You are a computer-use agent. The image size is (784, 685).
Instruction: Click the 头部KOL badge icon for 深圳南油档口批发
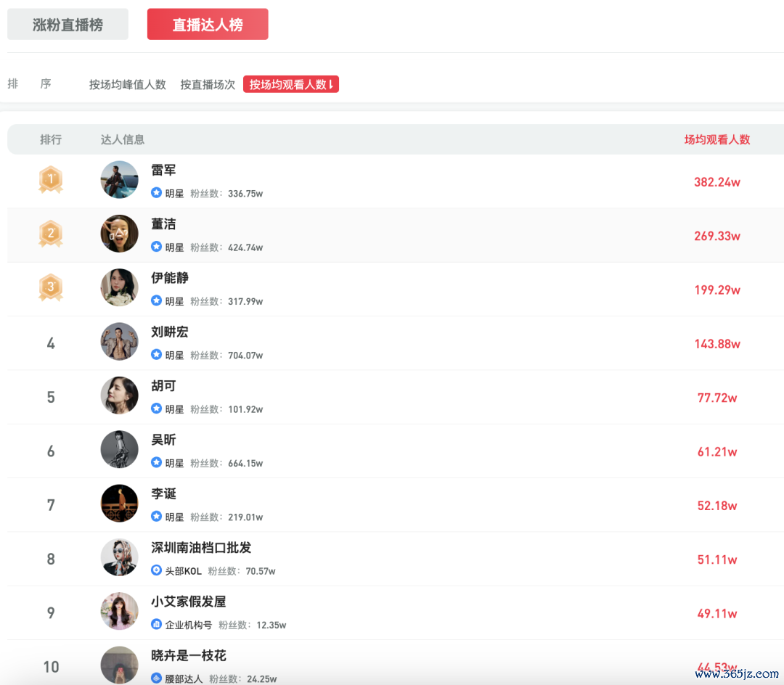(156, 571)
